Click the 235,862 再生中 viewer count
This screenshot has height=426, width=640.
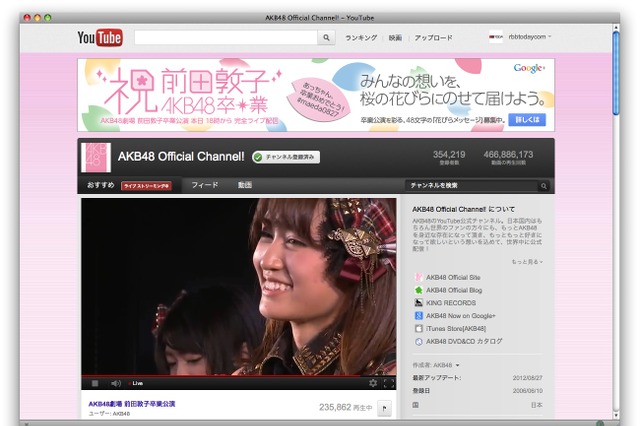tap(345, 407)
